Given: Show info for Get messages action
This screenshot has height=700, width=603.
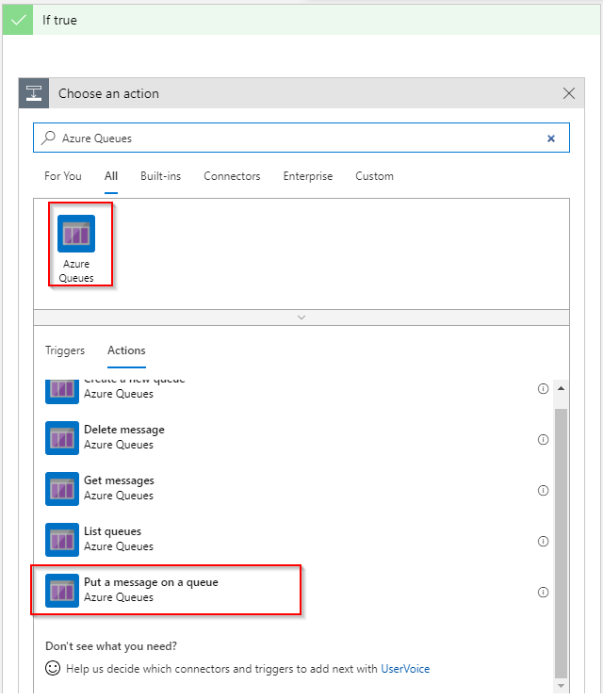Looking at the screenshot, I should click(x=543, y=491).
